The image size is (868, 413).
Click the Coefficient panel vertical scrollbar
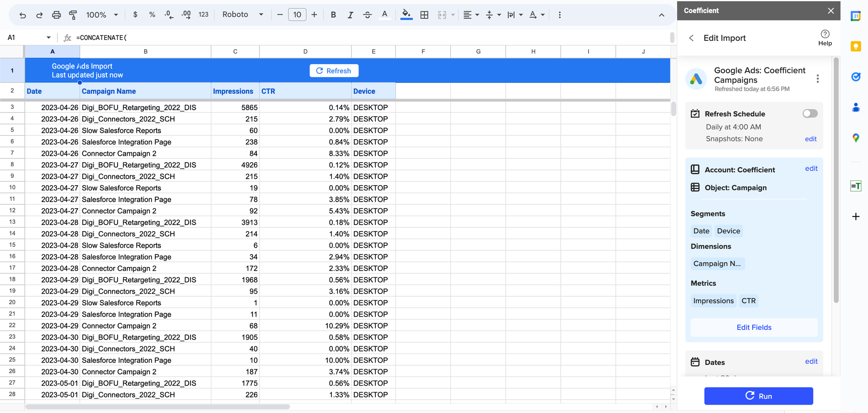tap(836, 180)
